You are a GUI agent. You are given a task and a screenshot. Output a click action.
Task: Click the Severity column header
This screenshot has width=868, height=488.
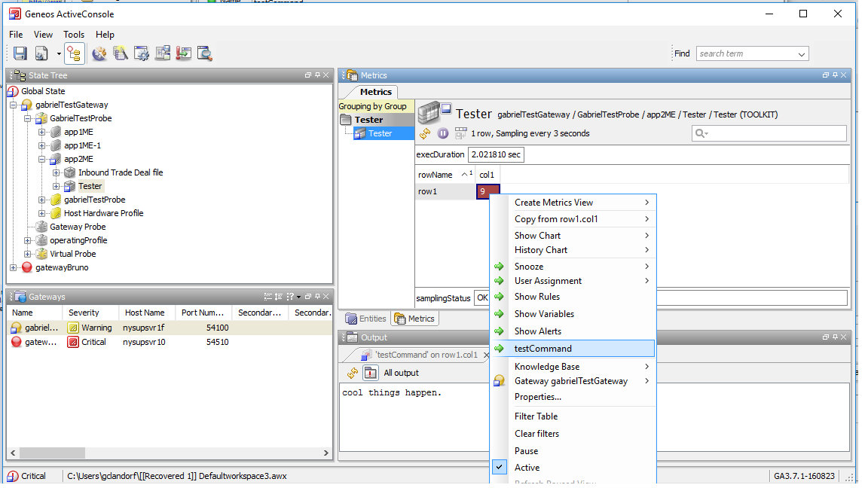point(84,313)
